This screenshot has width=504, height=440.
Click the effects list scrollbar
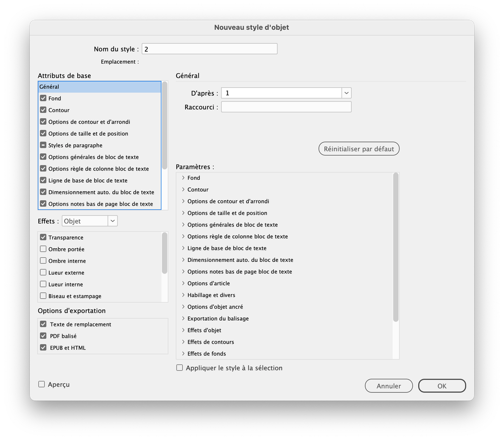click(164, 253)
